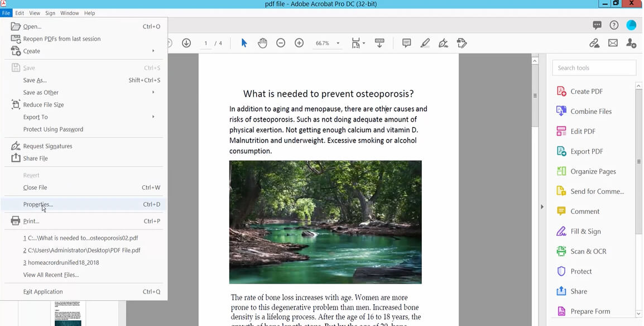Add a sticky note comment

click(x=406, y=43)
